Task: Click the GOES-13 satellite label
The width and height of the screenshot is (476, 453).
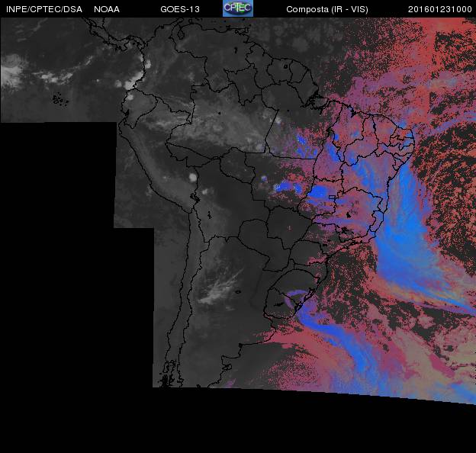Action: pyautogui.click(x=180, y=9)
